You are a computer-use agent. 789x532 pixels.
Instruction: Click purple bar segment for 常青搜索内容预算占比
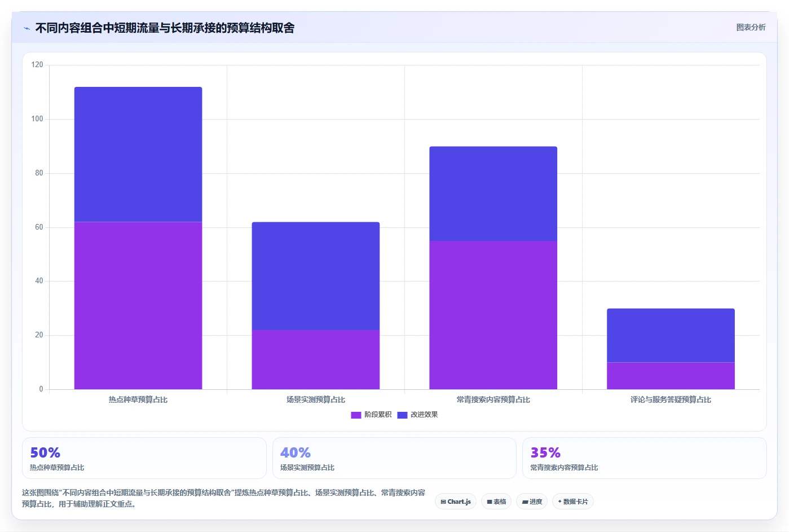tap(493, 315)
